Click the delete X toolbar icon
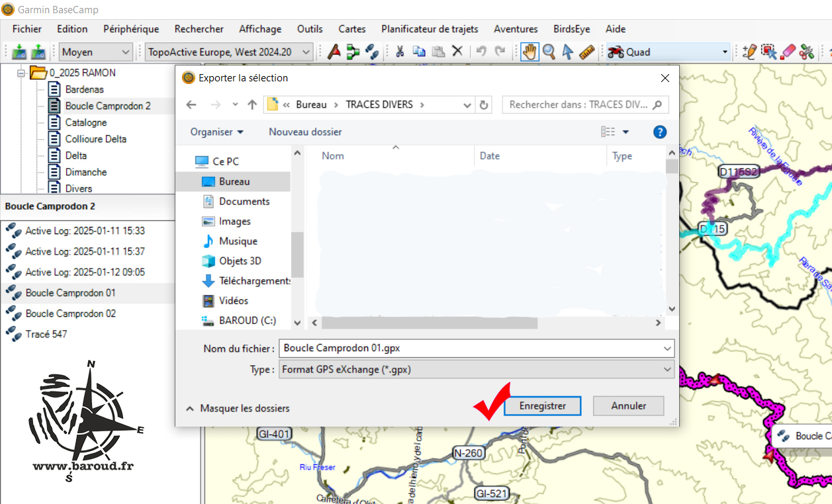The height and width of the screenshot is (504, 832). 457,52
